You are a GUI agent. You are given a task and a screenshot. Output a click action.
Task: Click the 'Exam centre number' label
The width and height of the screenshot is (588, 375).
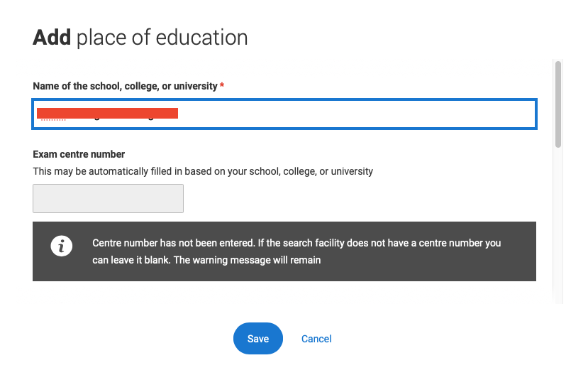pos(79,154)
